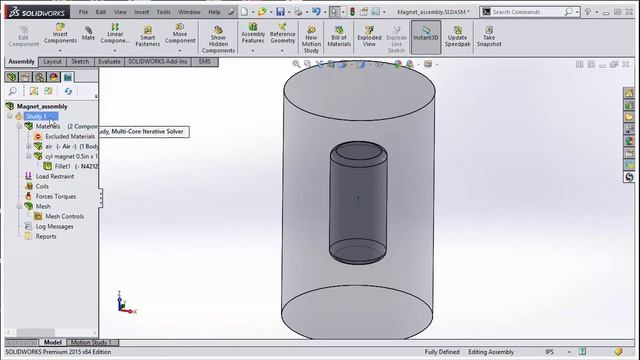The image size is (640, 360).
Task: Open Assembly Features
Action: [x=253, y=33]
